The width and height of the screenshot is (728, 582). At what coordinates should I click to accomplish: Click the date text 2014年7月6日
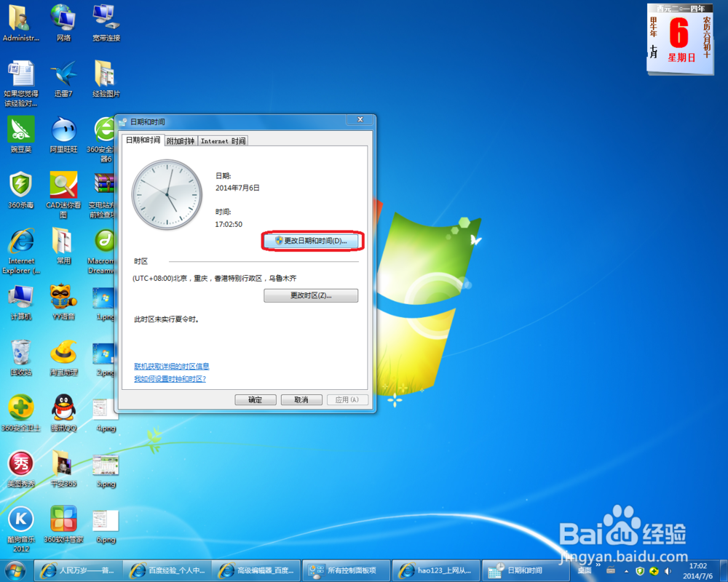(237, 188)
